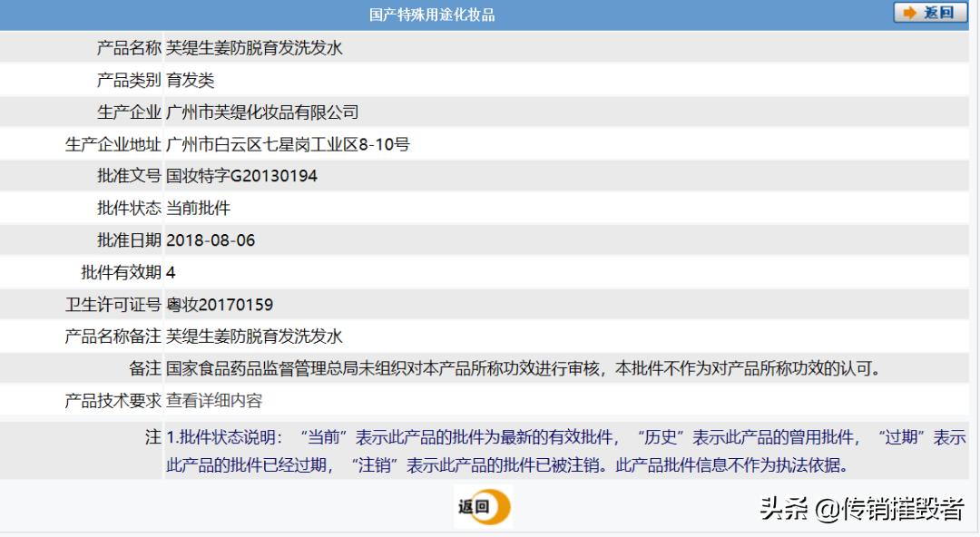This screenshot has width=980, height=537.
Task: Select the 生产企业地址 label
Action: pos(113,144)
